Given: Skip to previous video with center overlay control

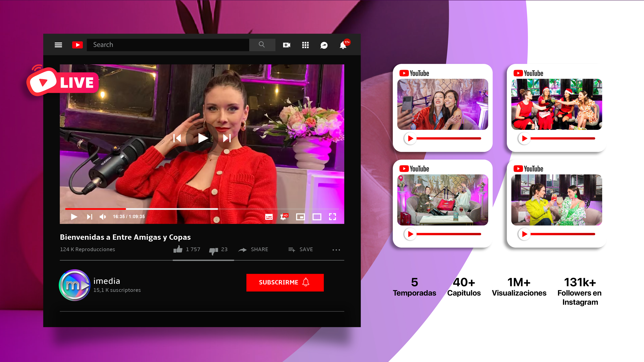Looking at the screenshot, I should pos(177,138).
